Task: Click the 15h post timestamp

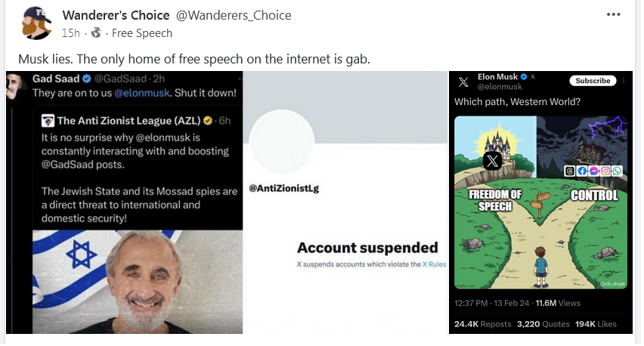Action: [x=70, y=33]
